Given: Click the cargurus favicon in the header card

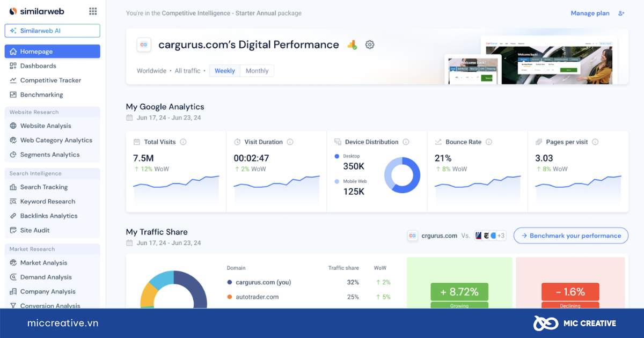Looking at the screenshot, I should coord(144,45).
